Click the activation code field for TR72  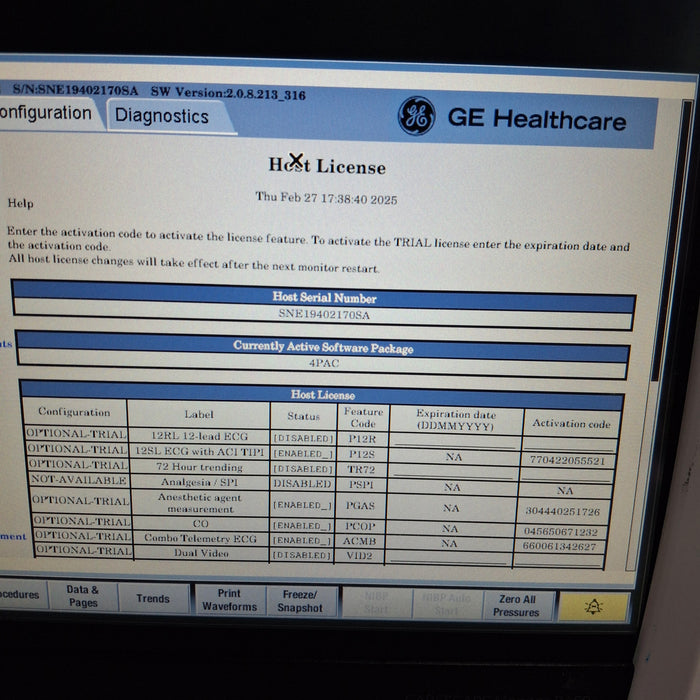[x=567, y=475]
